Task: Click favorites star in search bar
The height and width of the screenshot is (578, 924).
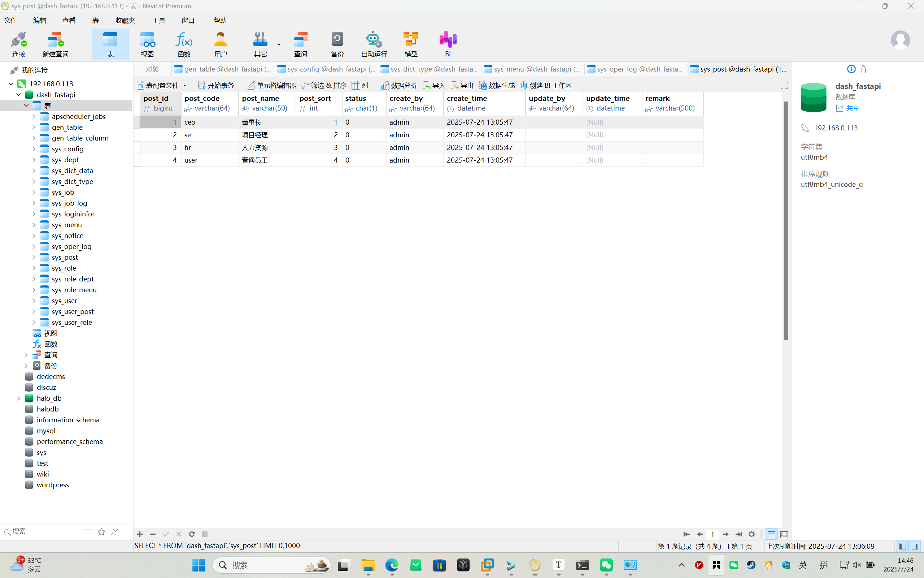Action: coord(101,532)
